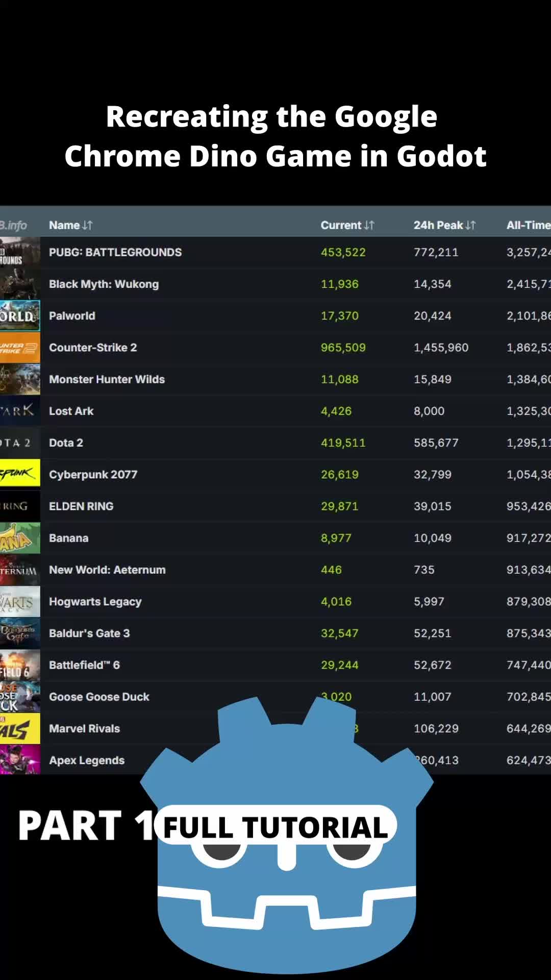The width and height of the screenshot is (551, 980).
Task: Select current value 453,522 for PUBG
Action: tap(343, 252)
